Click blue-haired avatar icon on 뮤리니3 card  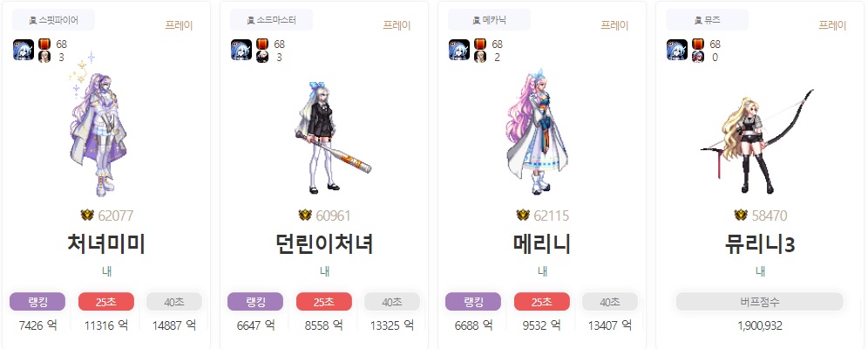click(677, 50)
